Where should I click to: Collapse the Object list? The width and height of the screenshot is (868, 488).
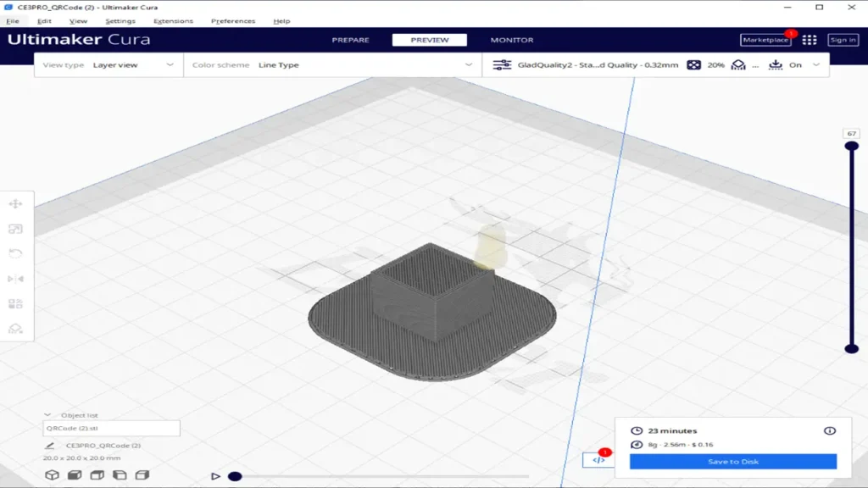coord(47,415)
